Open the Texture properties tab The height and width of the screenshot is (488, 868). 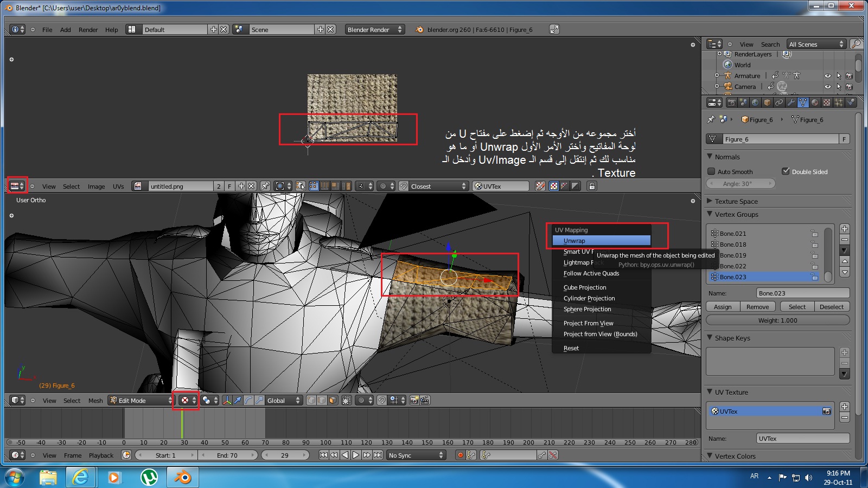(827, 102)
